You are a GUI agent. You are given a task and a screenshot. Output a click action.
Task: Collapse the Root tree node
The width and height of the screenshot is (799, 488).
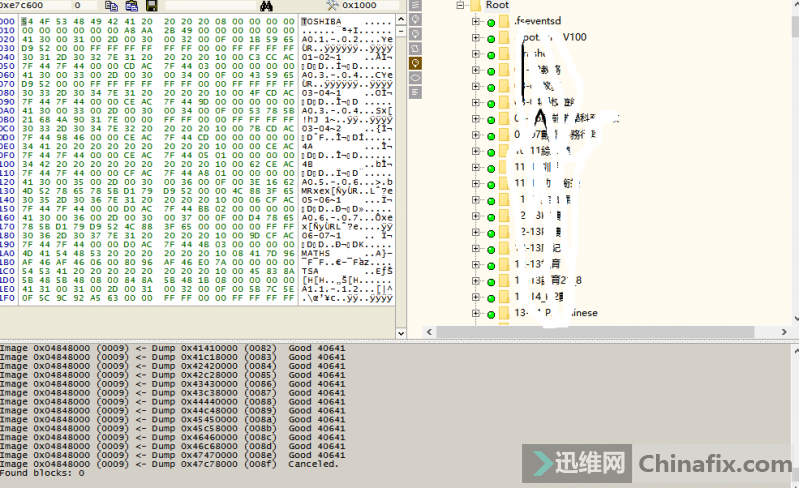tap(460, 5)
